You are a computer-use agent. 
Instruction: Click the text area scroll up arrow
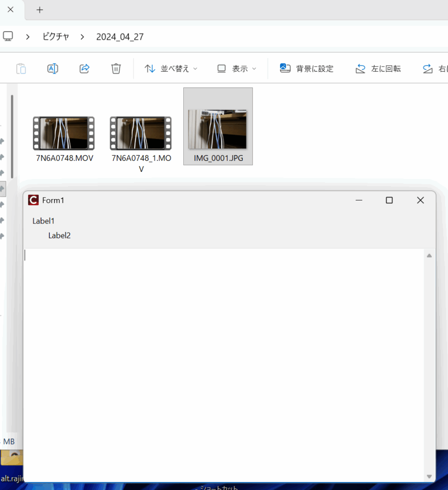(429, 256)
